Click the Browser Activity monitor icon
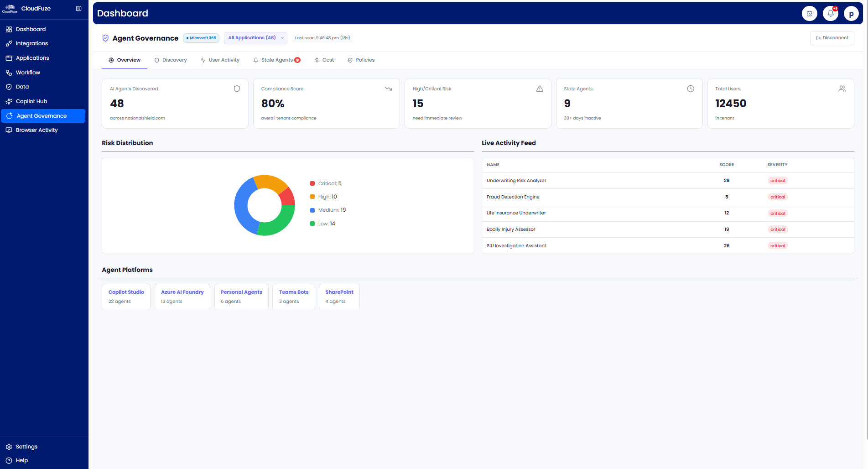The height and width of the screenshot is (469, 868). [x=9, y=130]
